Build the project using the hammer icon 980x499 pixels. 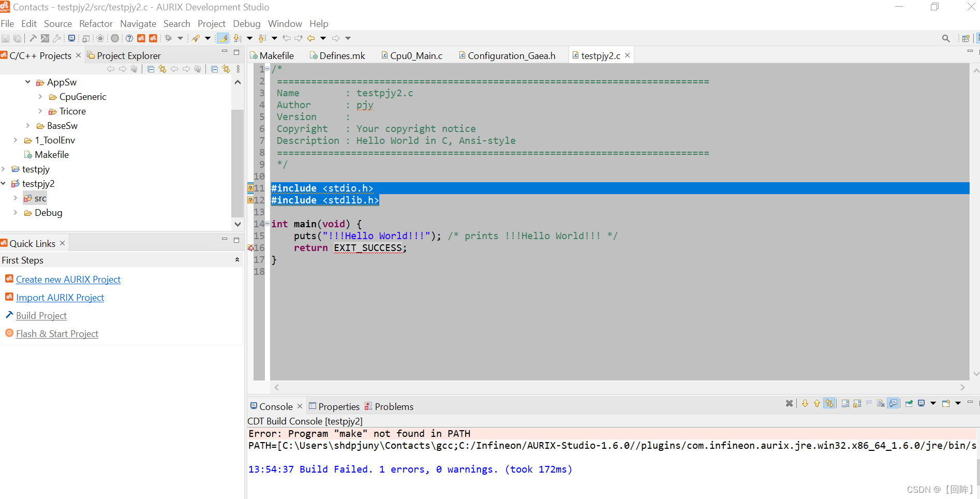[33, 38]
